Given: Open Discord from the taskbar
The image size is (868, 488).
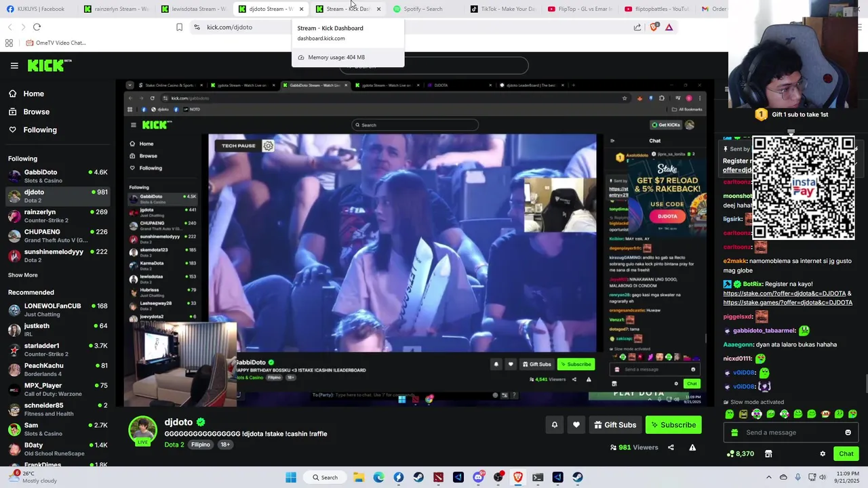Looking at the screenshot, I should coord(478,477).
